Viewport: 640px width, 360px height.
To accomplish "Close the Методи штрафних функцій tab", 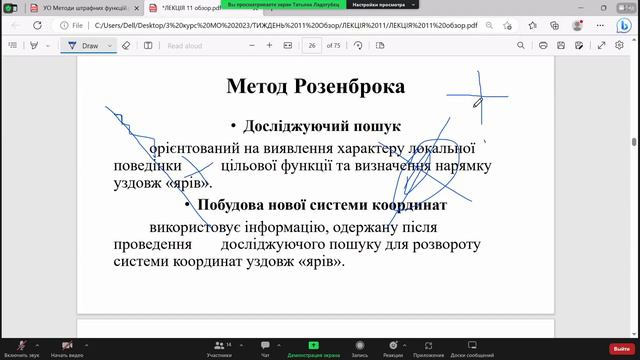I will pyautogui.click(x=137, y=8).
